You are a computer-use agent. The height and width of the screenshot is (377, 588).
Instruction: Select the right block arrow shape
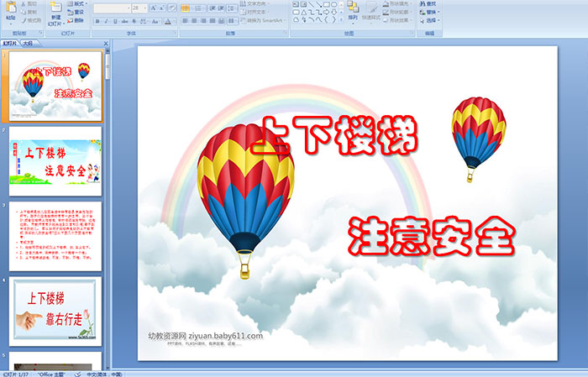326,12
